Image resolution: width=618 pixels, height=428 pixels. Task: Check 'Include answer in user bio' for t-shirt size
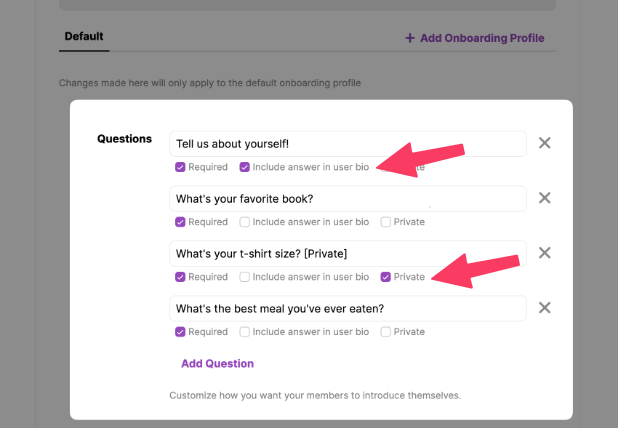click(245, 277)
